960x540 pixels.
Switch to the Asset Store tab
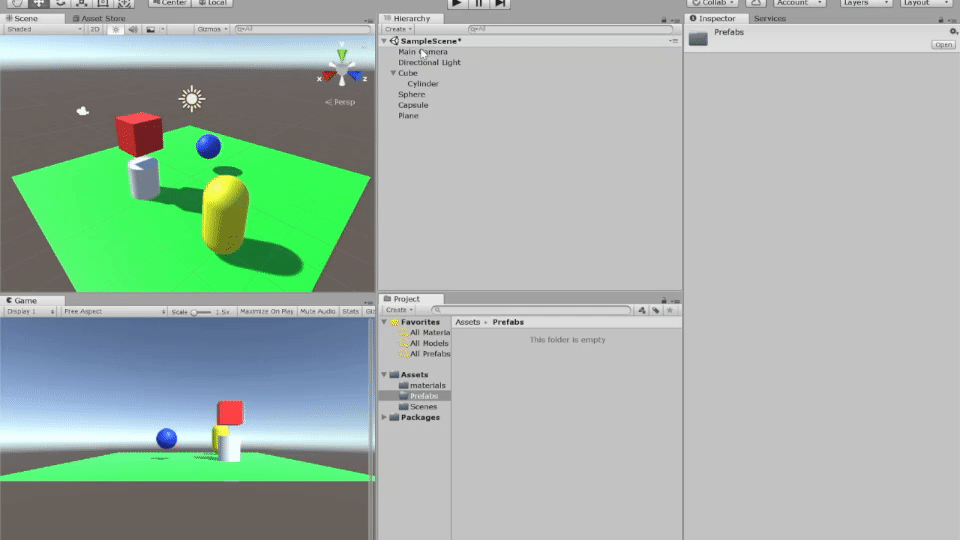click(x=102, y=18)
